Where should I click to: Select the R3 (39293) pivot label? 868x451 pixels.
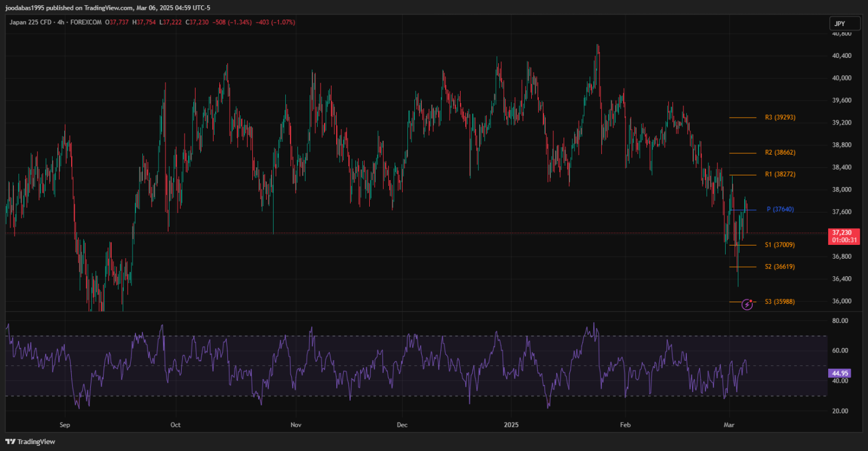pos(779,118)
